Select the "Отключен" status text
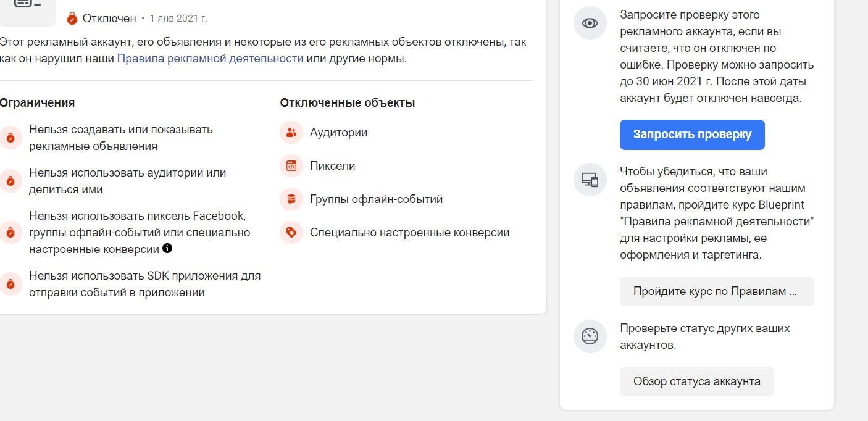The height and width of the screenshot is (421, 868). click(x=109, y=18)
